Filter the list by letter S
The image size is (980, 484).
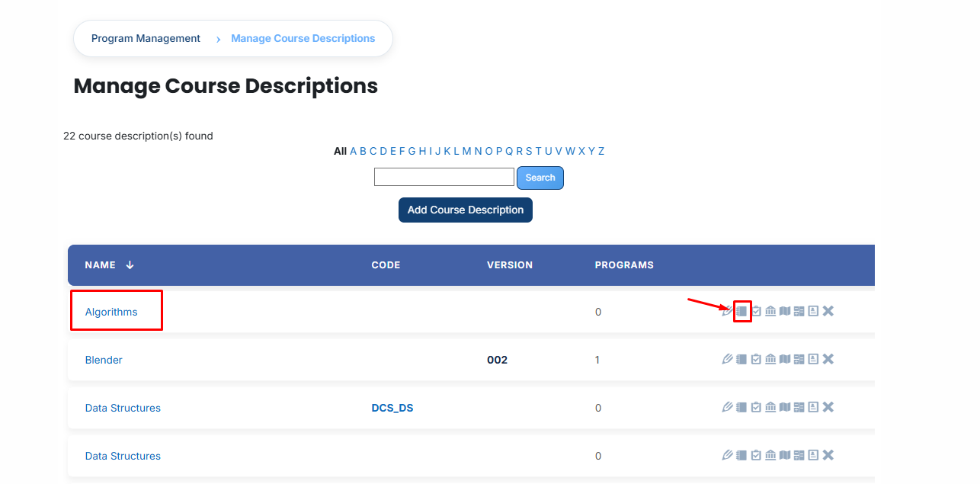point(529,151)
